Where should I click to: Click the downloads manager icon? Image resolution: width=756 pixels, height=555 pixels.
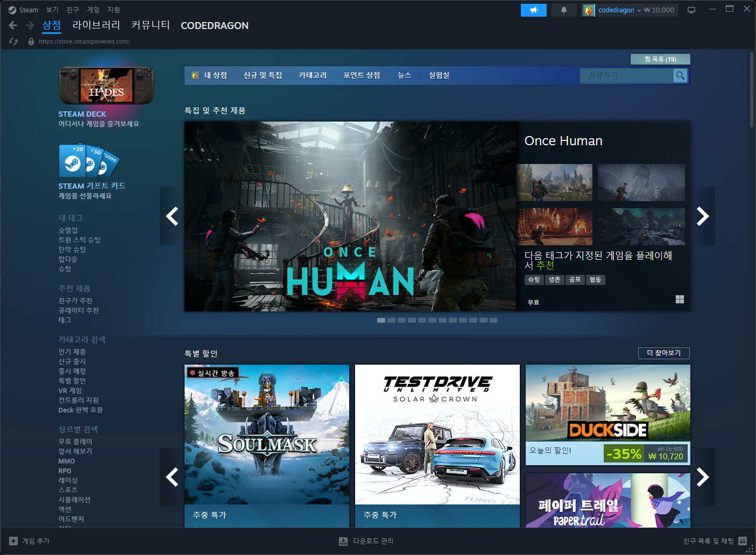pyautogui.click(x=343, y=541)
